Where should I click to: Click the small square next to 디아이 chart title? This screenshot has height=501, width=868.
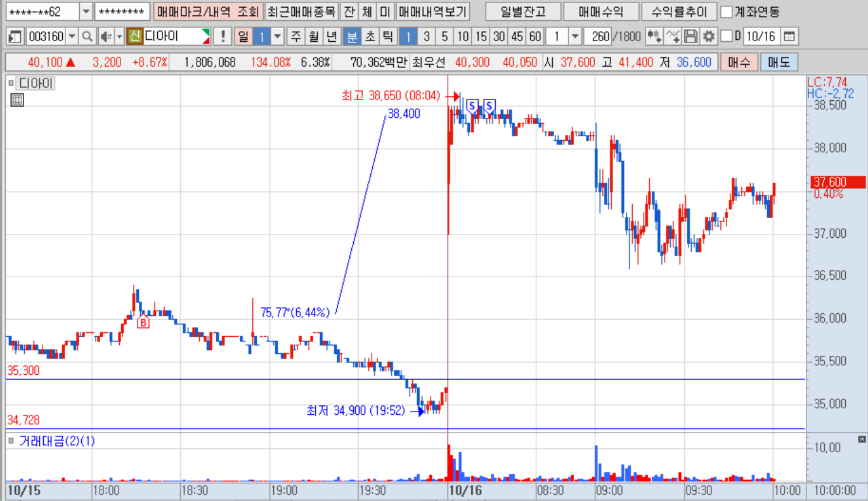(x=11, y=82)
